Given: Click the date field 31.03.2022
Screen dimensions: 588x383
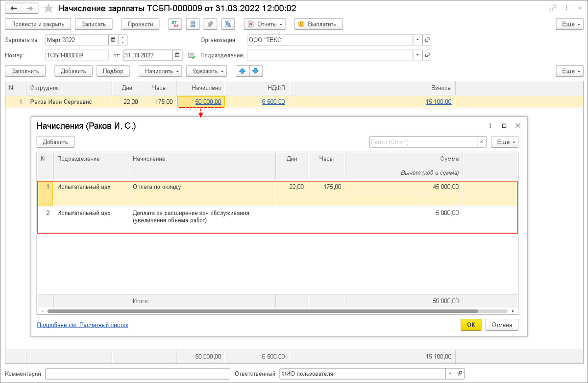Looking at the screenshot, I should click(x=148, y=55).
